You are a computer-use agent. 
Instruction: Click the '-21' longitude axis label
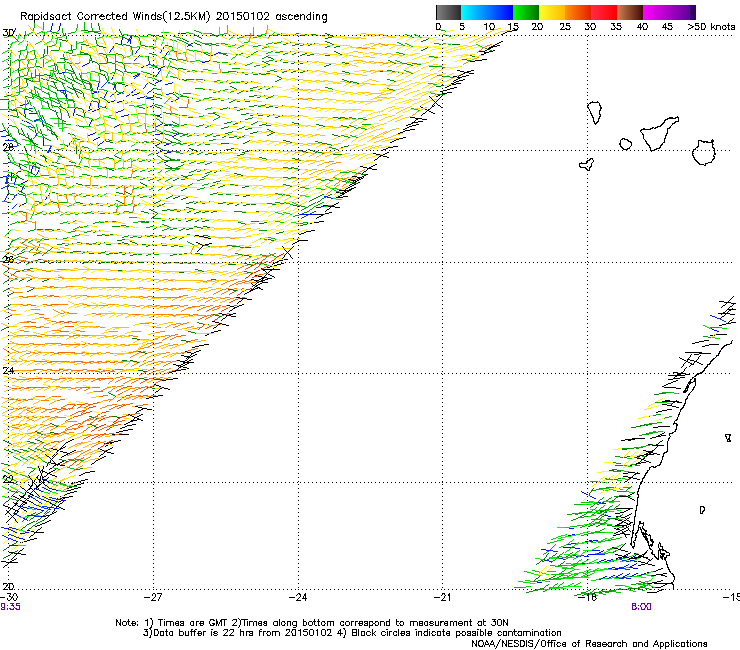pos(442,597)
